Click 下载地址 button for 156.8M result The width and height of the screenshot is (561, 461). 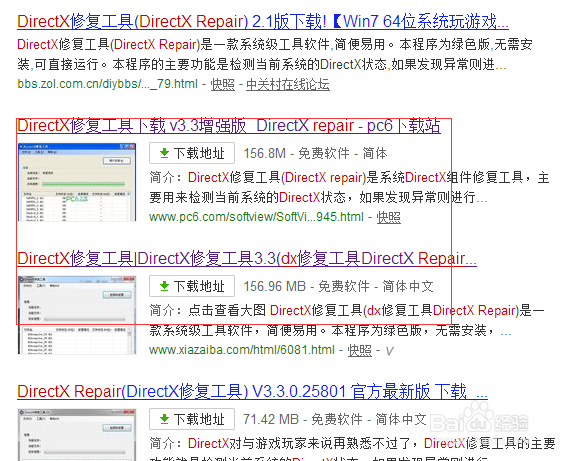[192, 153]
